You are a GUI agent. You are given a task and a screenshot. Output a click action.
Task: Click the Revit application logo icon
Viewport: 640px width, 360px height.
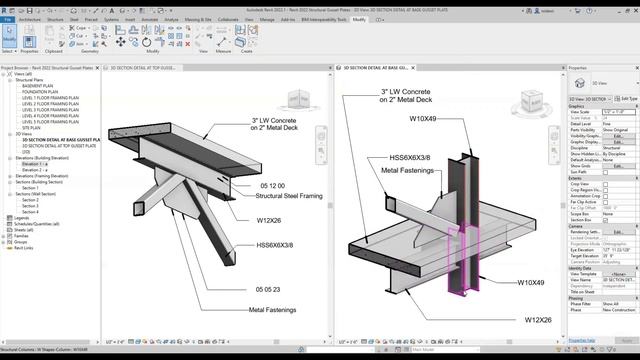pos(4,11)
